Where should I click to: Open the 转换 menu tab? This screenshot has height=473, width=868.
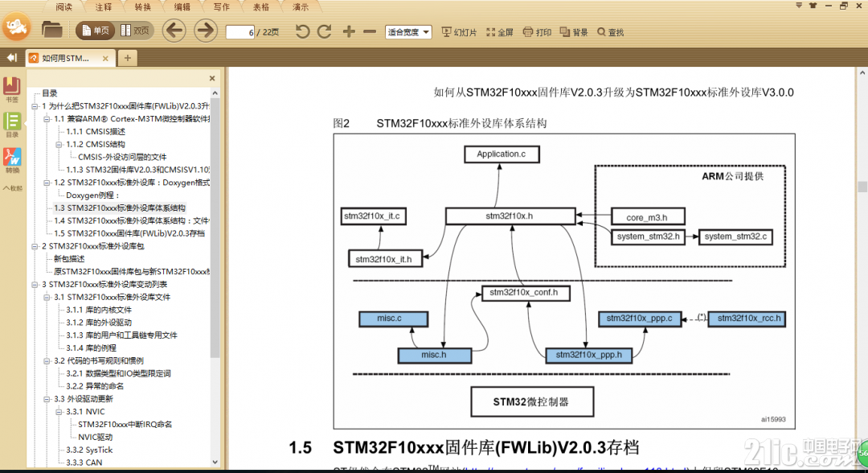(x=143, y=7)
